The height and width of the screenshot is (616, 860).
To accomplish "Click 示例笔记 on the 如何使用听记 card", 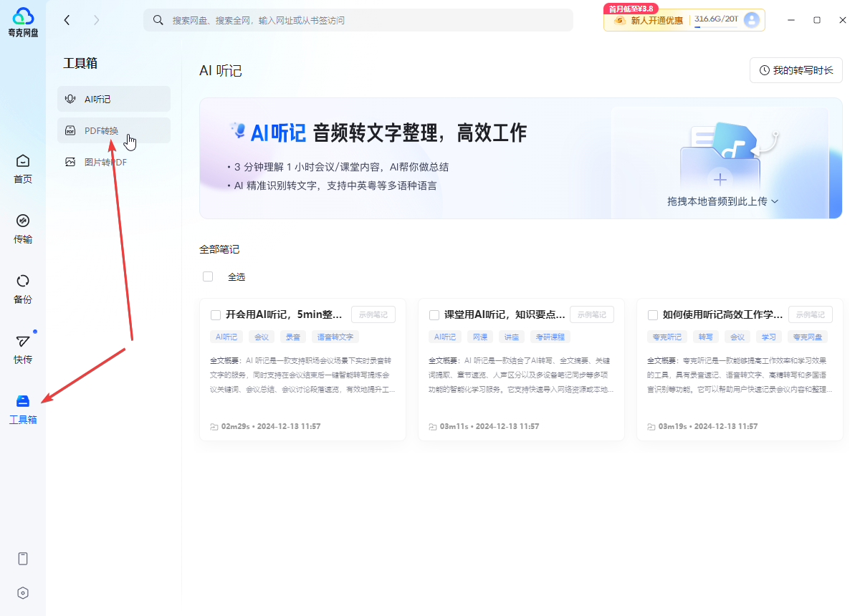I will pyautogui.click(x=811, y=314).
